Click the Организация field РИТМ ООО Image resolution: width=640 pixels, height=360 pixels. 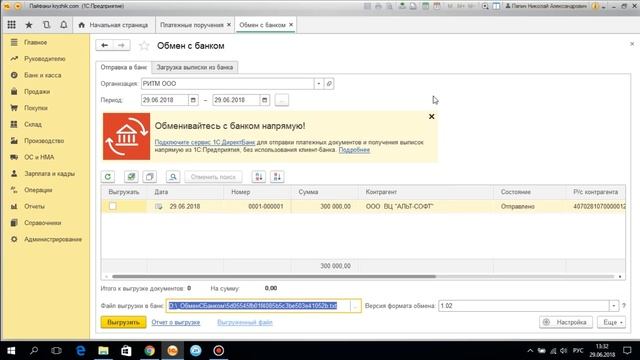(227, 84)
